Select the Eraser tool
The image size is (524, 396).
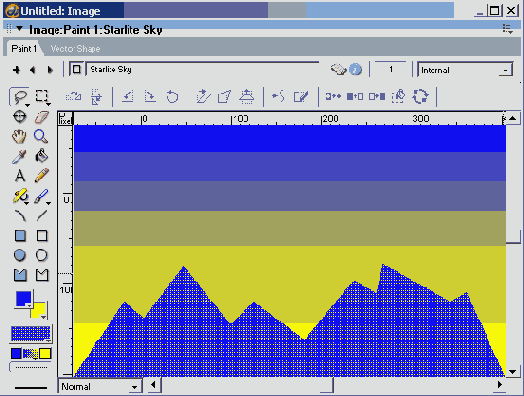coord(41,117)
